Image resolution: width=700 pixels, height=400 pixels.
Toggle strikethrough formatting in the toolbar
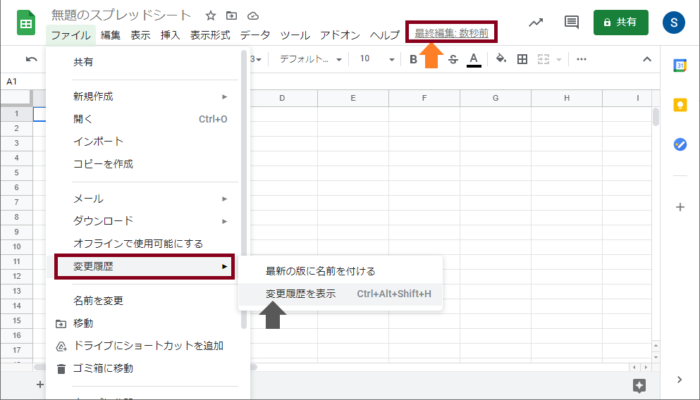453,60
